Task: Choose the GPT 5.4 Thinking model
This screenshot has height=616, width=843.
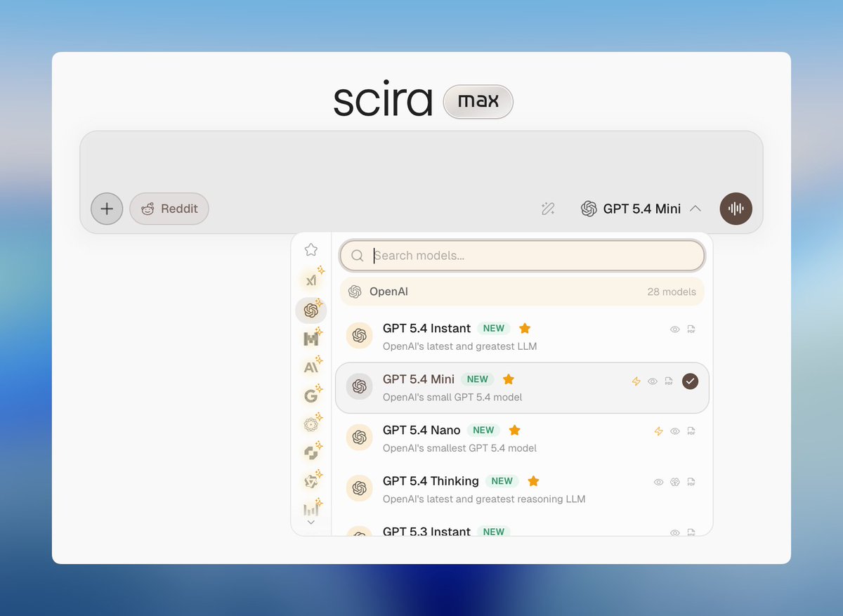Action: (522, 489)
